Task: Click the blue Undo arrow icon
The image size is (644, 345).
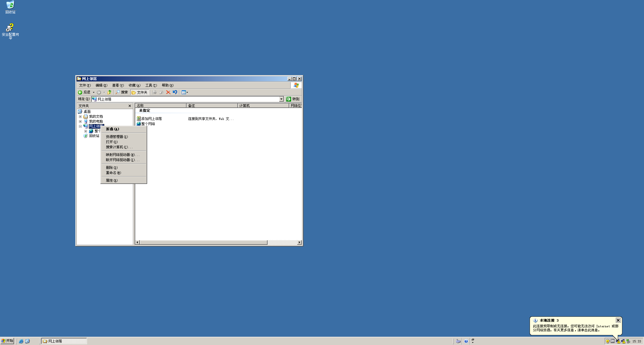Action: pyautogui.click(x=175, y=92)
